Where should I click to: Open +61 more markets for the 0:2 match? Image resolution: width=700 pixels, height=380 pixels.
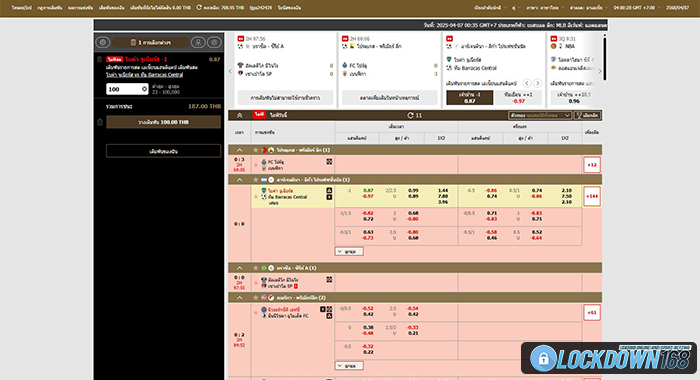[592, 313]
